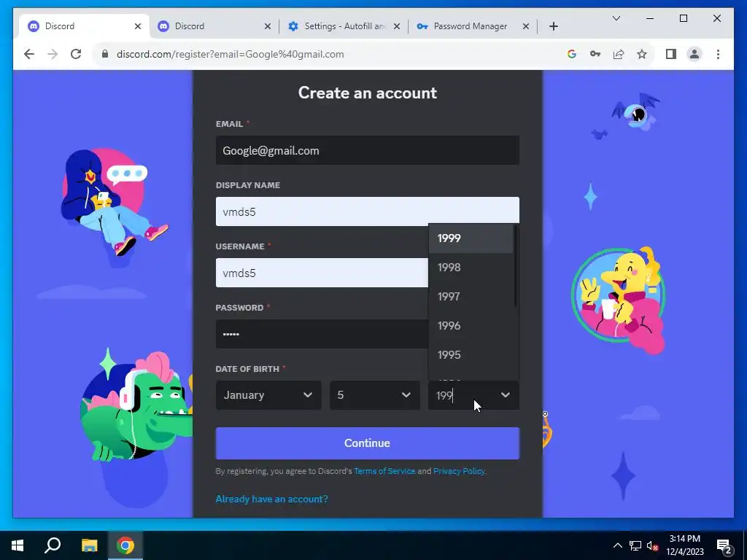Image resolution: width=747 pixels, height=560 pixels.
Task: Click Already have an account link
Action: pyautogui.click(x=271, y=499)
